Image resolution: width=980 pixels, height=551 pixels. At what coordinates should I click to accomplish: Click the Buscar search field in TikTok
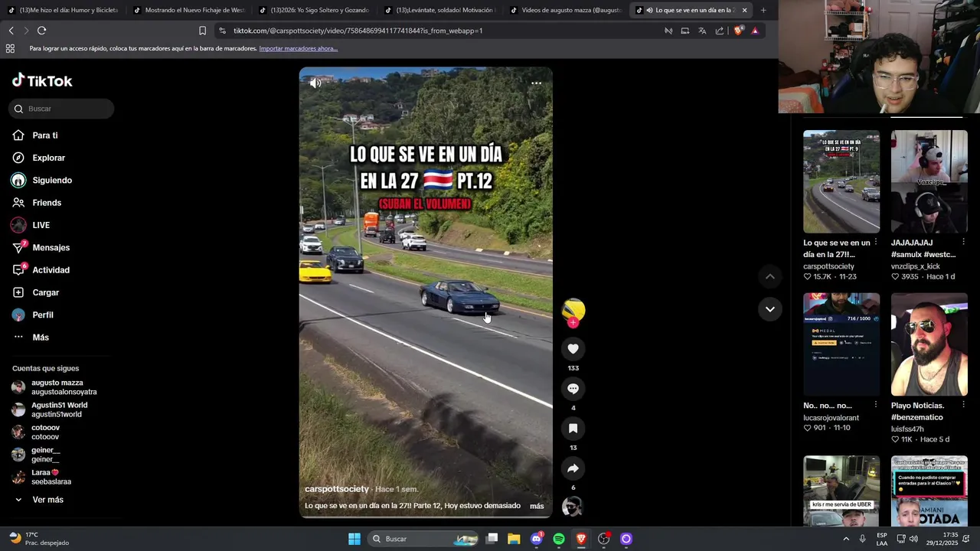(61, 109)
